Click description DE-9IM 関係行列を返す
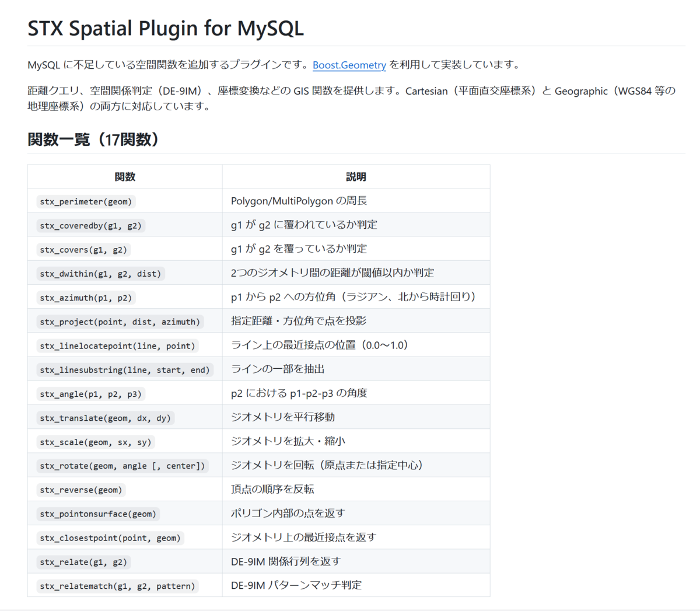The height and width of the screenshot is (611, 700). click(286, 561)
